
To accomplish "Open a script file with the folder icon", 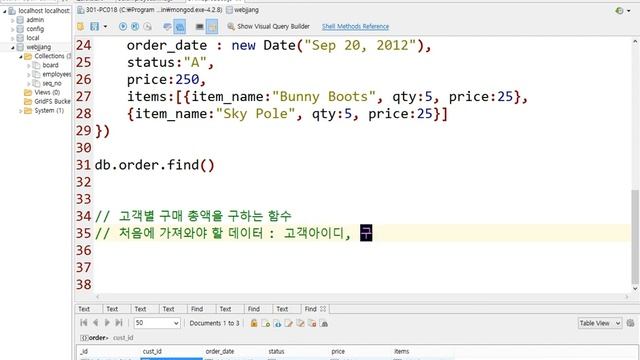I will tap(81, 27).
